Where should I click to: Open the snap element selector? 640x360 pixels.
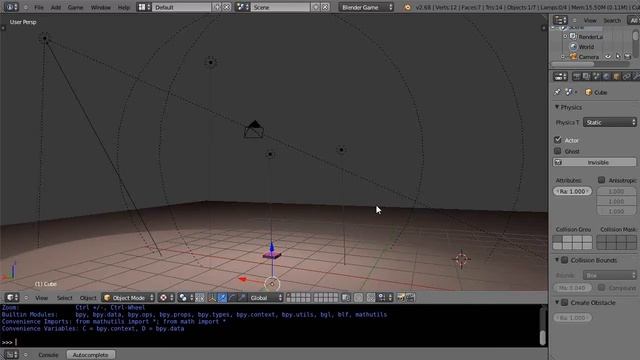tap(384, 298)
